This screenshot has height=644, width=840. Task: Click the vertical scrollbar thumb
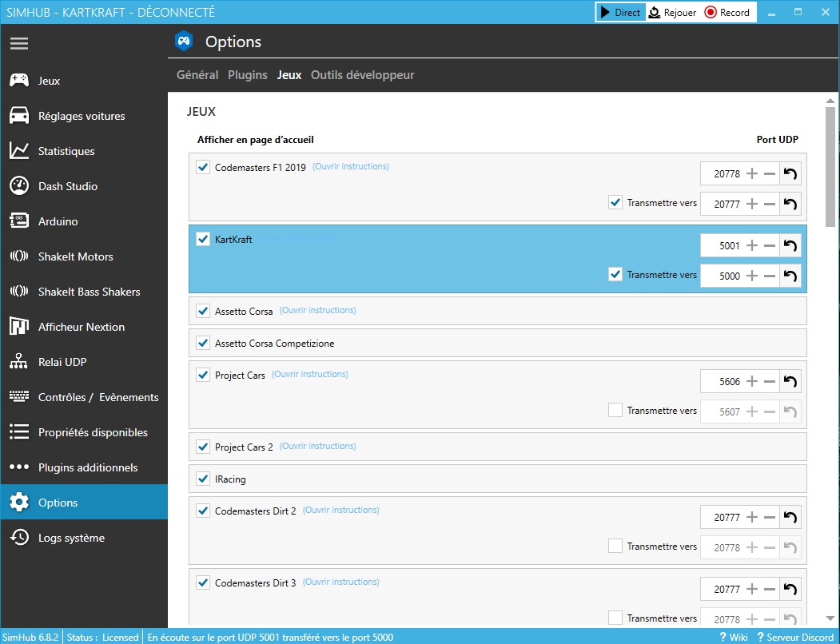coord(830,166)
